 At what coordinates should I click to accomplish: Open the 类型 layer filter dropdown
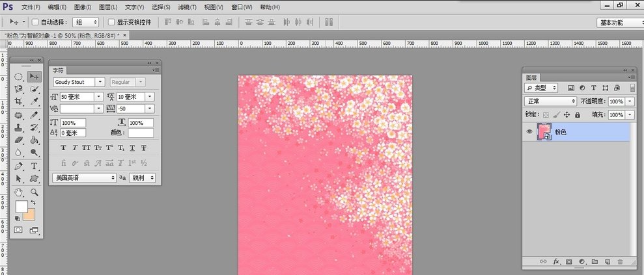click(541, 88)
